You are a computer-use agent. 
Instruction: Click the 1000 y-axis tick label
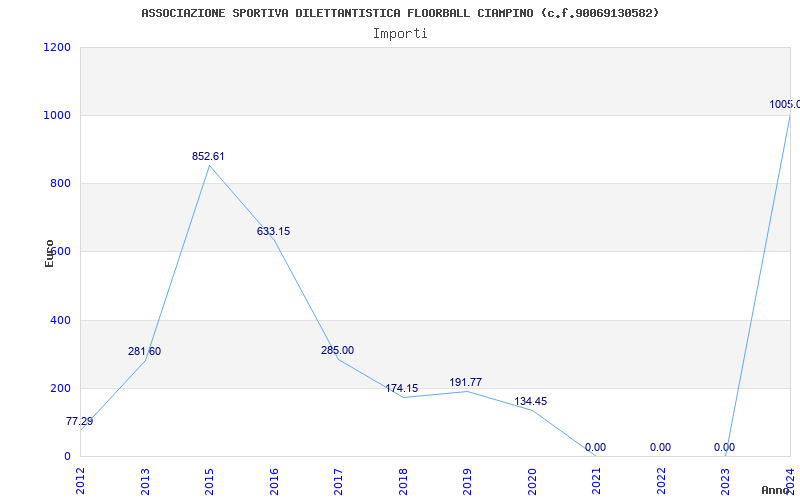point(57,116)
